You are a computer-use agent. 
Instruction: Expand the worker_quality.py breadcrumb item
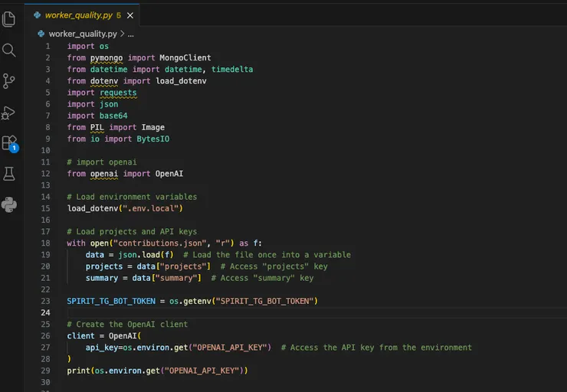[x=82, y=34]
